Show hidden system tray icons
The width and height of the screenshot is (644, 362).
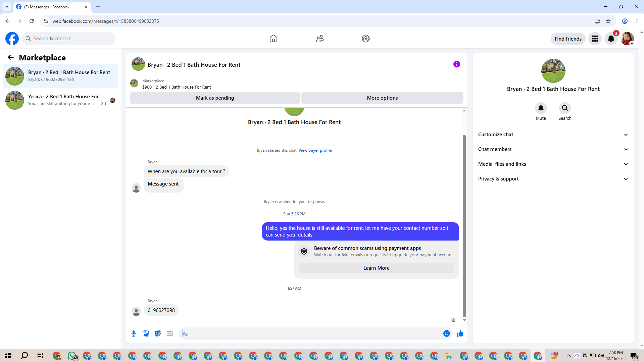click(569, 356)
